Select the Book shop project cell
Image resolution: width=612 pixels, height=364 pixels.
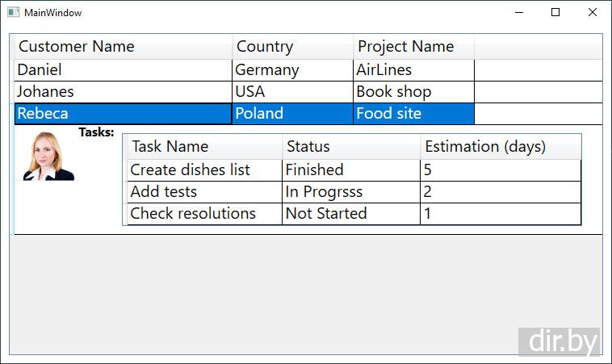click(x=413, y=92)
